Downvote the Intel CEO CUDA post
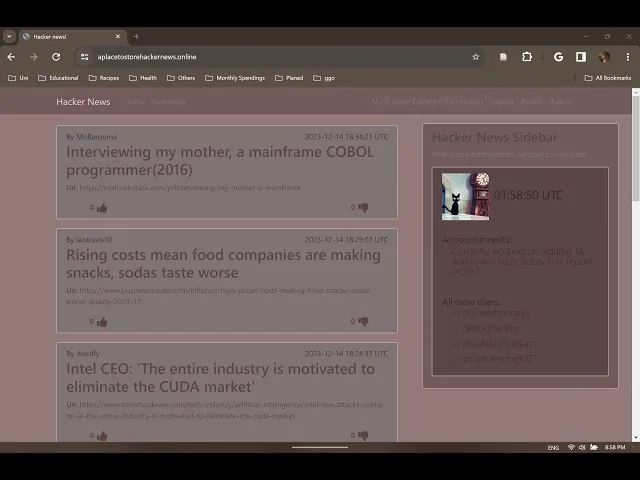 tap(363, 435)
